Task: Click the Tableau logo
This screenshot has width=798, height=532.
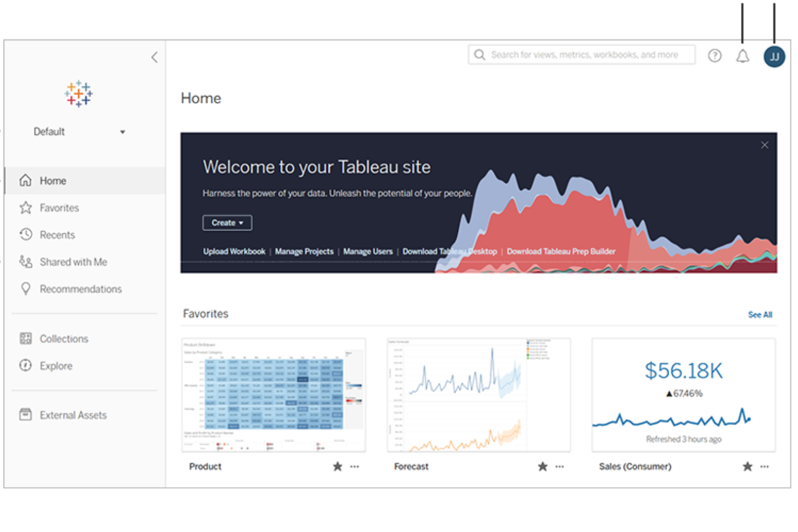Action: pyautogui.click(x=79, y=94)
